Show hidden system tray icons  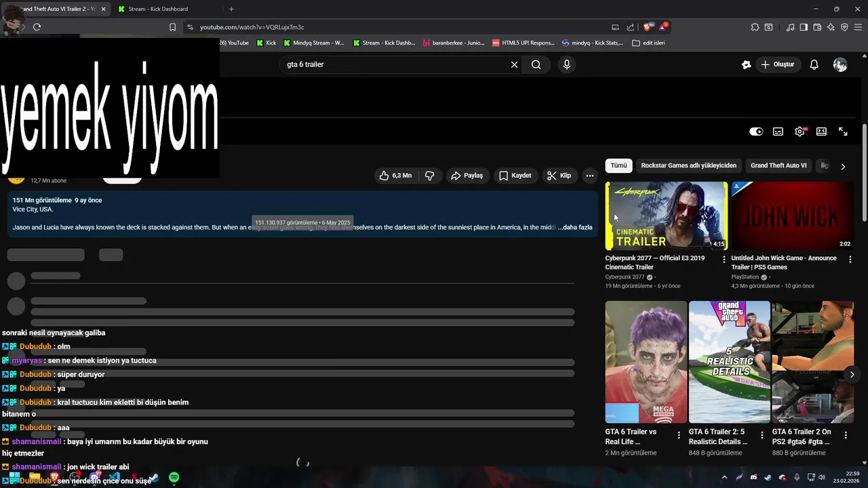724,478
